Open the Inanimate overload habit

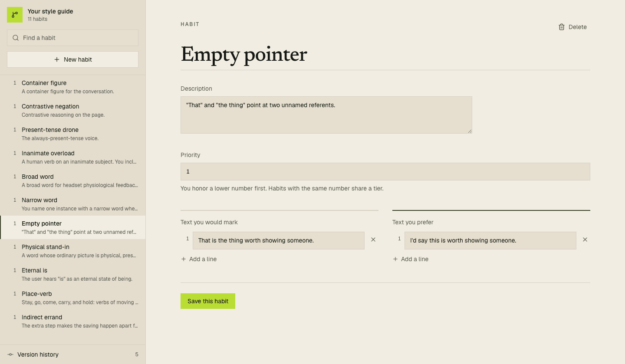click(72, 157)
